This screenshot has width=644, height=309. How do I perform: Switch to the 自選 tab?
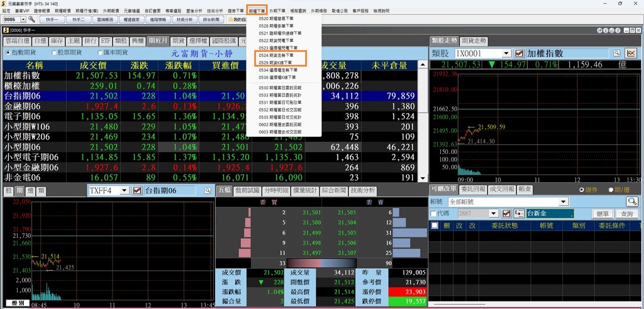(41, 41)
